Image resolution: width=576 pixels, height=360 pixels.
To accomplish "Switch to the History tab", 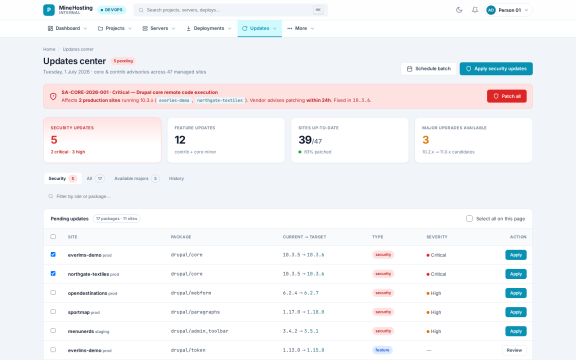I will (176, 179).
